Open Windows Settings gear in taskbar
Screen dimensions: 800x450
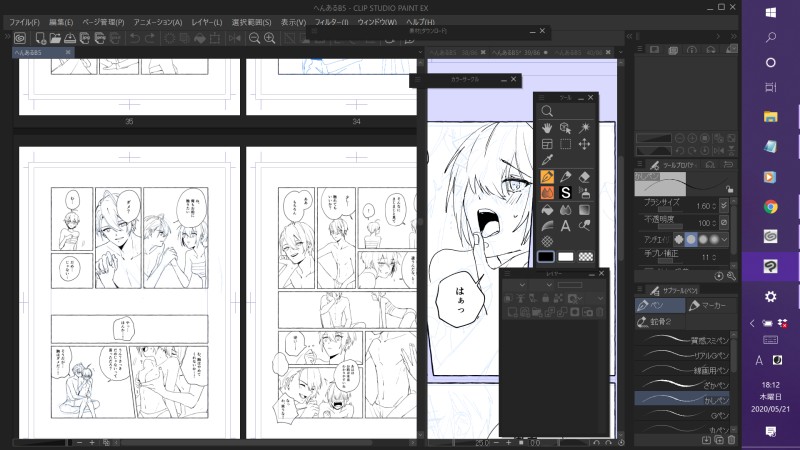pyautogui.click(x=770, y=296)
